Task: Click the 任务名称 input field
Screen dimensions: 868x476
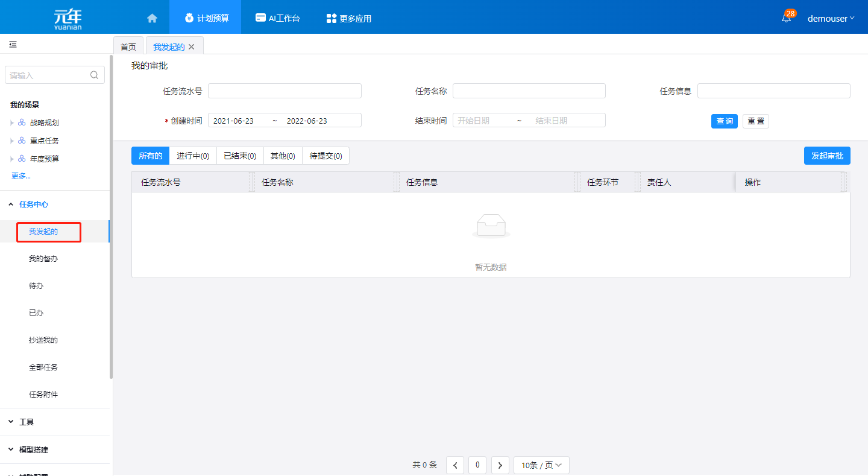Action: pos(529,91)
